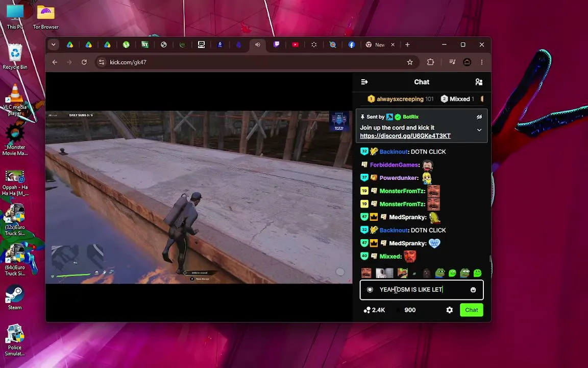Close the New tab

click(x=393, y=44)
